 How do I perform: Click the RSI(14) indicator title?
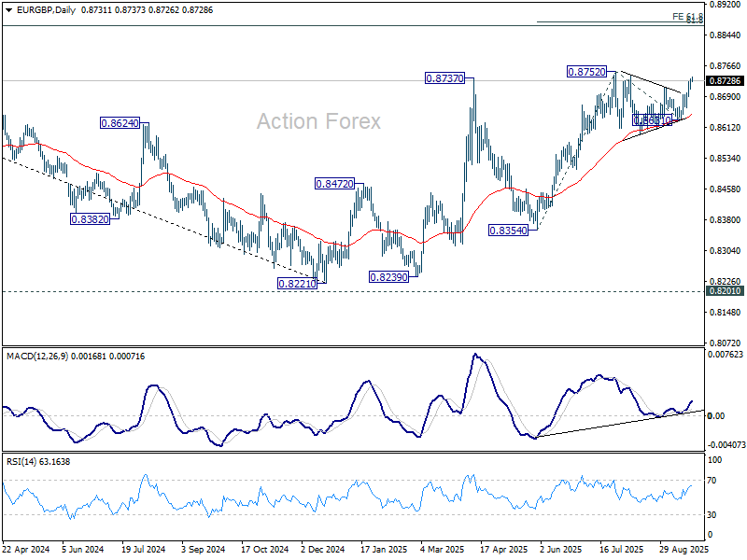[x=21, y=461]
